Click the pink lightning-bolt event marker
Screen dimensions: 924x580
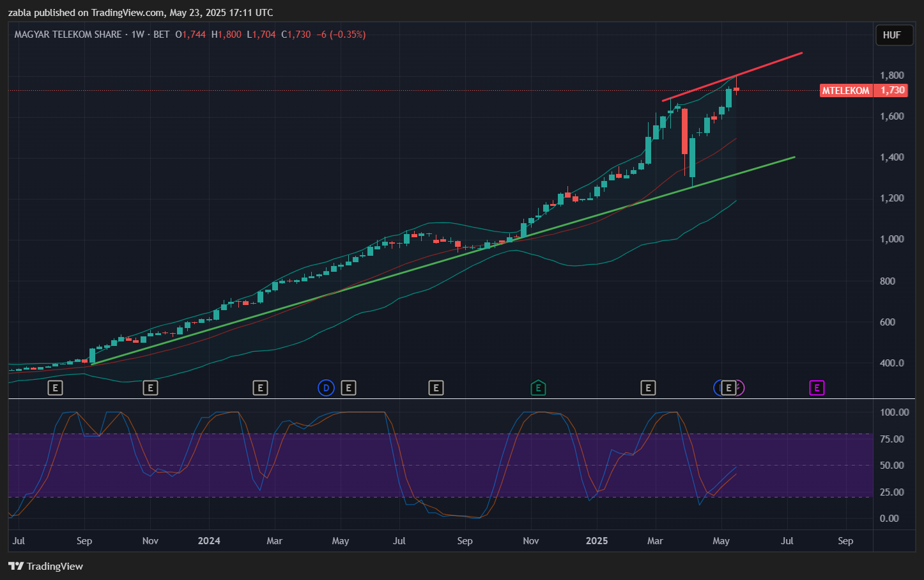tap(741, 388)
